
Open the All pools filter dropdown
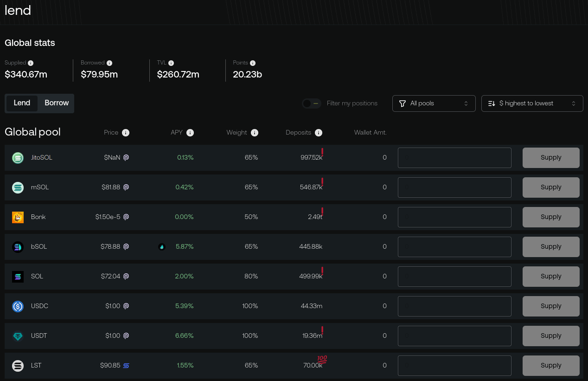[434, 103]
